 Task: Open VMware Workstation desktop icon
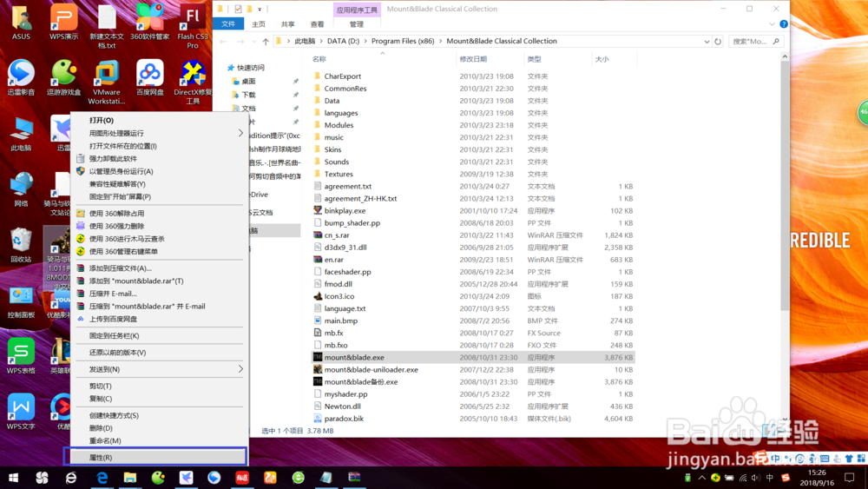coord(106,82)
